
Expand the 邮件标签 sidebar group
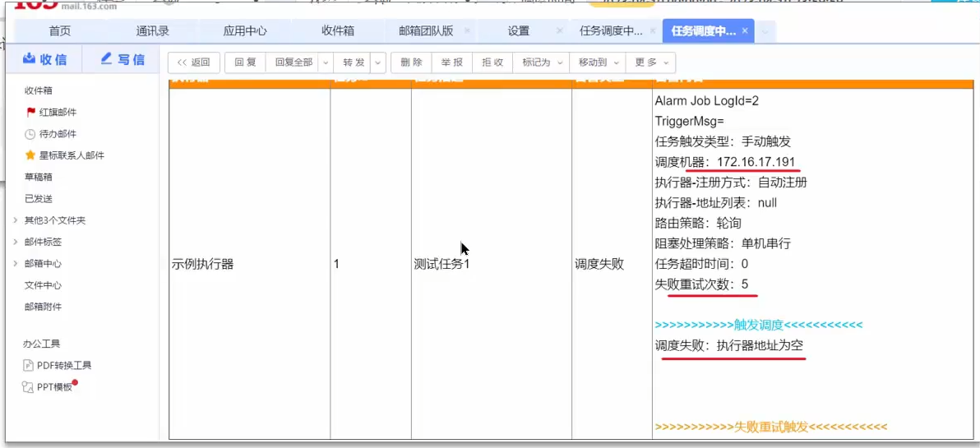(15, 242)
